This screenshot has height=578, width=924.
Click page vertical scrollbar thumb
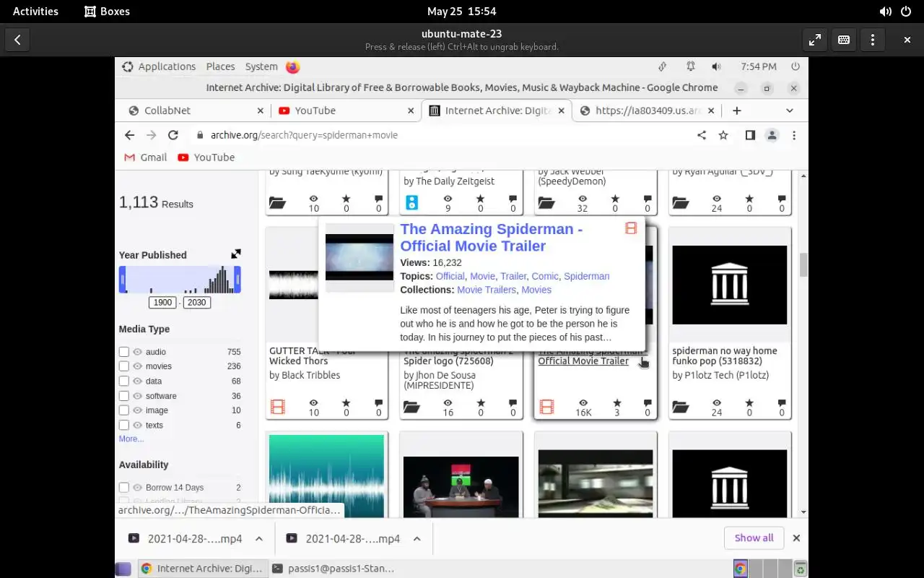point(803,264)
